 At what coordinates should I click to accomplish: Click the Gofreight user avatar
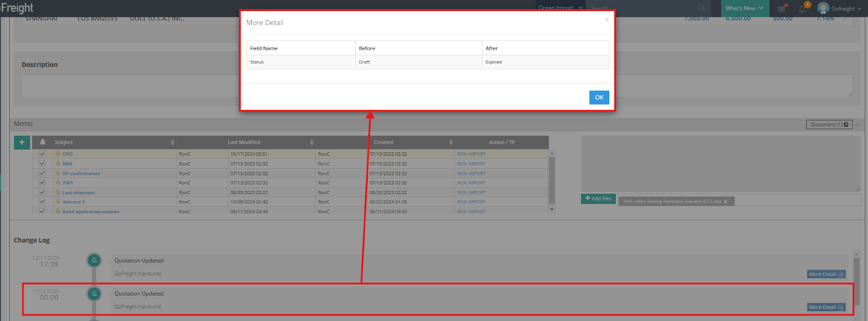click(823, 8)
